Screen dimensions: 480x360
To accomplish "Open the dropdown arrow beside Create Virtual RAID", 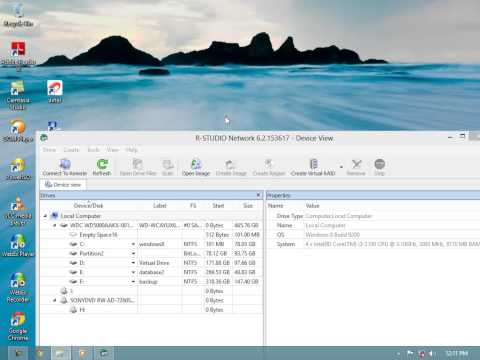I will (341, 167).
